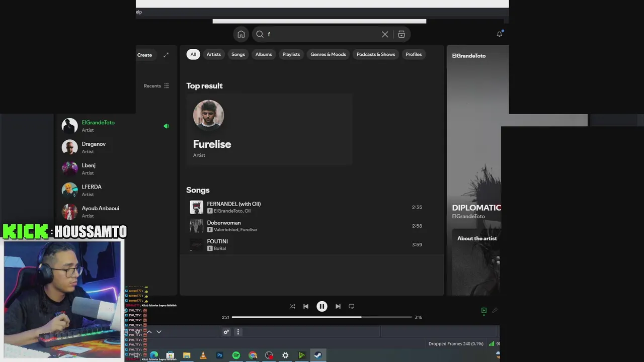Switch to the Songs filter
Viewport: 644px width, 362px height.
[238, 54]
